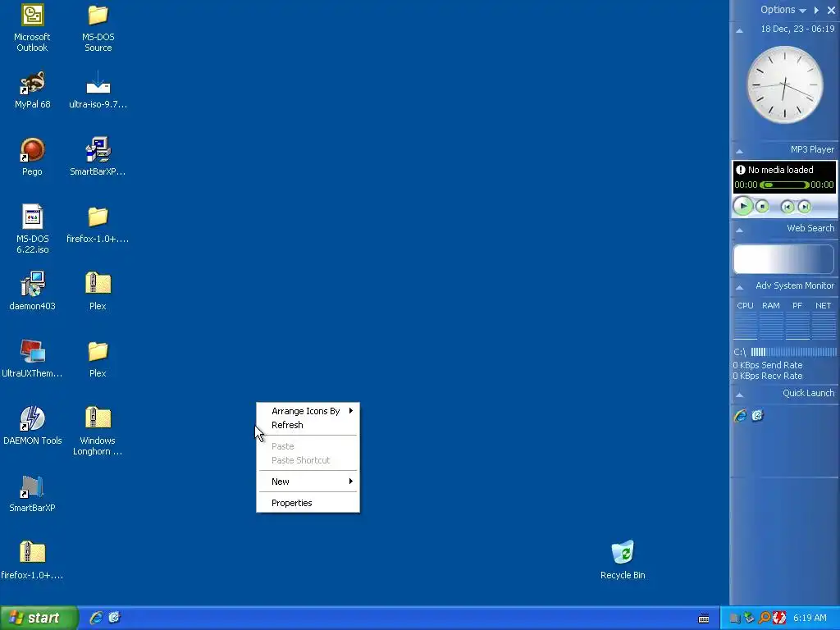The height and width of the screenshot is (630, 840).
Task: Launch Outlook Express from taskbar quick launch
Action: pyautogui.click(x=114, y=618)
